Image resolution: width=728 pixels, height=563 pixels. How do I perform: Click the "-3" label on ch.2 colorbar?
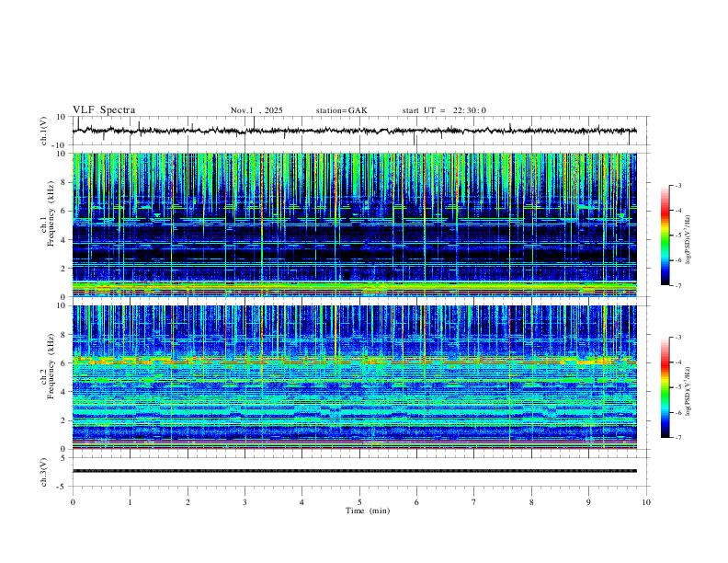tap(678, 338)
